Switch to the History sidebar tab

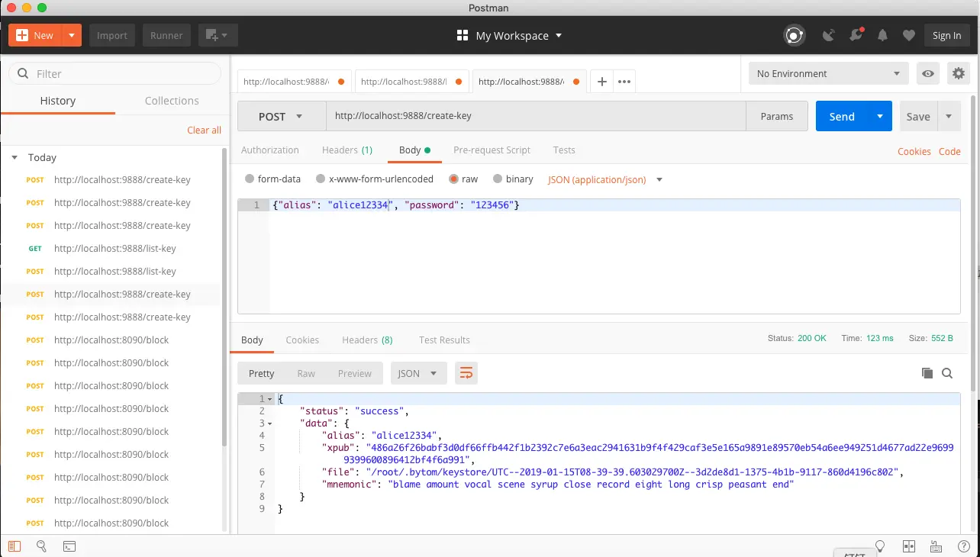coord(58,101)
